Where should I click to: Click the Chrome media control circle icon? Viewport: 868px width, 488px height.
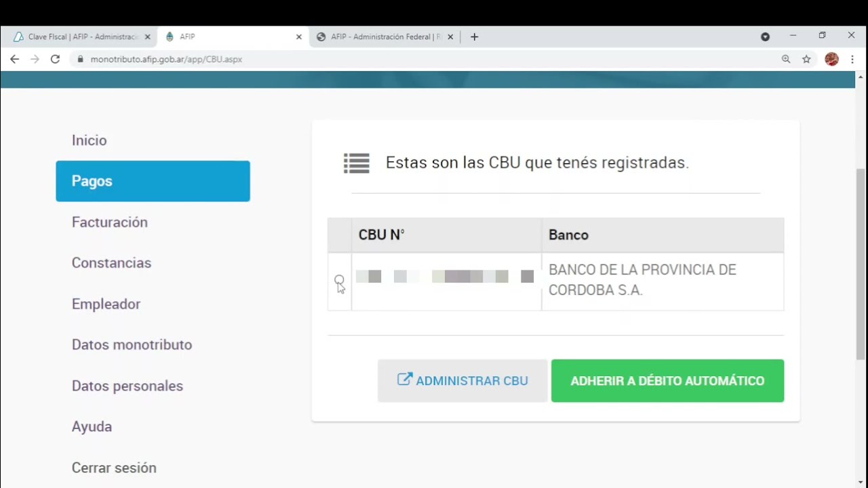coord(765,37)
